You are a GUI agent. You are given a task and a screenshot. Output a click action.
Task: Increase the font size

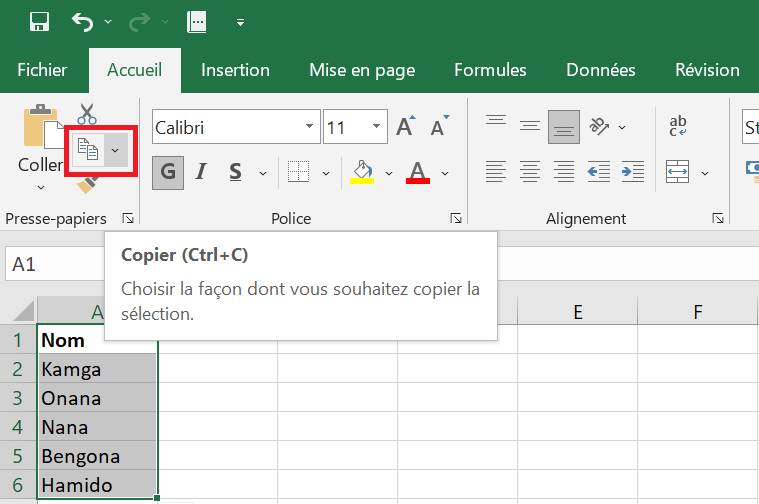[405, 127]
